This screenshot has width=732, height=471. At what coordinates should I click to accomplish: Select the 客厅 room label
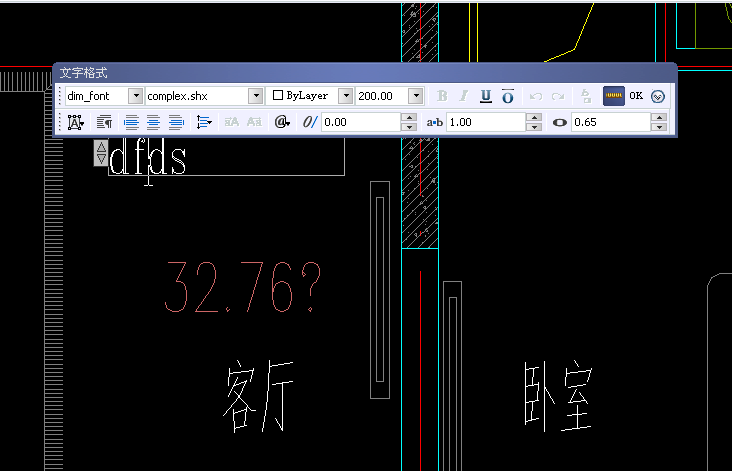point(258,395)
